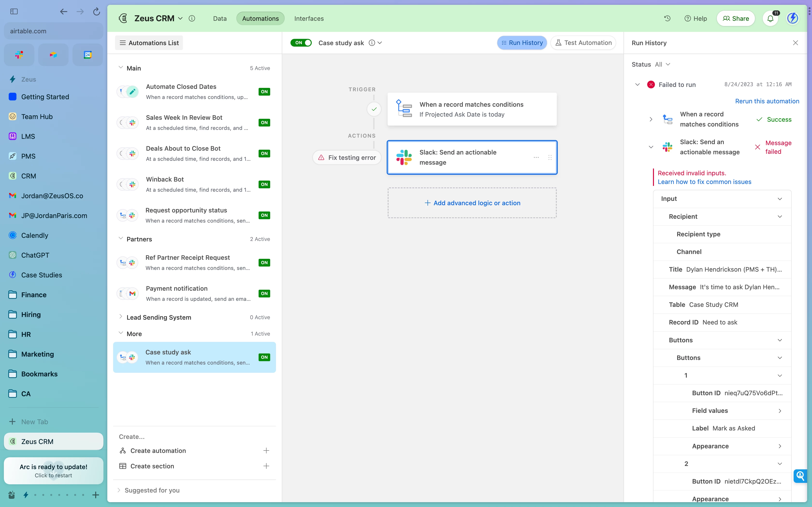The height and width of the screenshot is (507, 812).
Task: Collapse the Input section in Run History
Action: pos(779,199)
